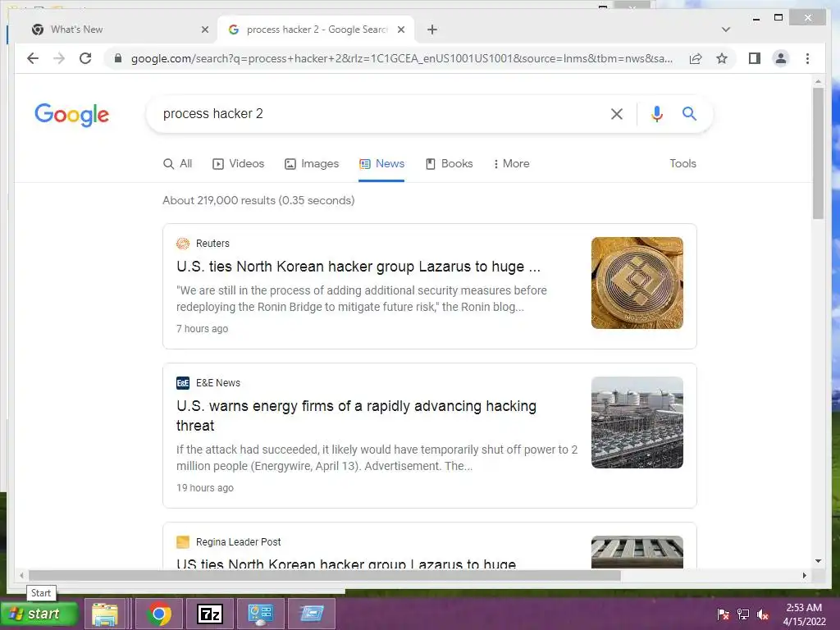This screenshot has height=630, width=840.
Task: Open search Tools options
Action: coord(682,163)
